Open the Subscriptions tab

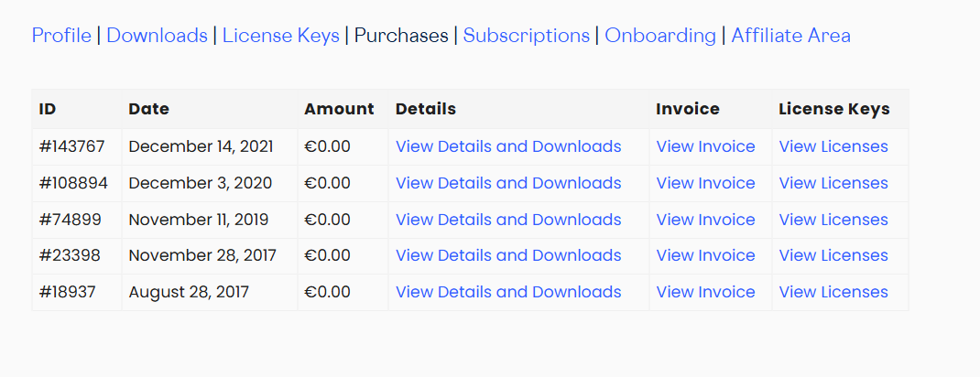[x=526, y=36]
